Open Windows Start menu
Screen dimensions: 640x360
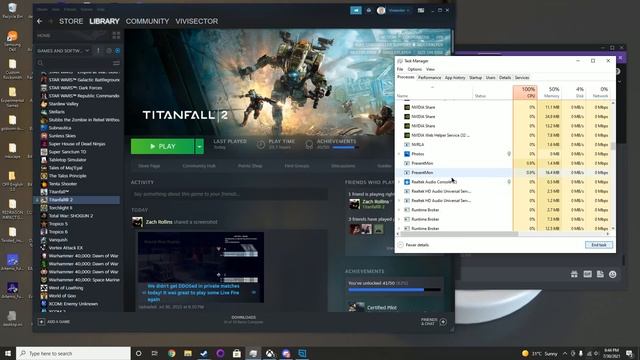point(8,353)
